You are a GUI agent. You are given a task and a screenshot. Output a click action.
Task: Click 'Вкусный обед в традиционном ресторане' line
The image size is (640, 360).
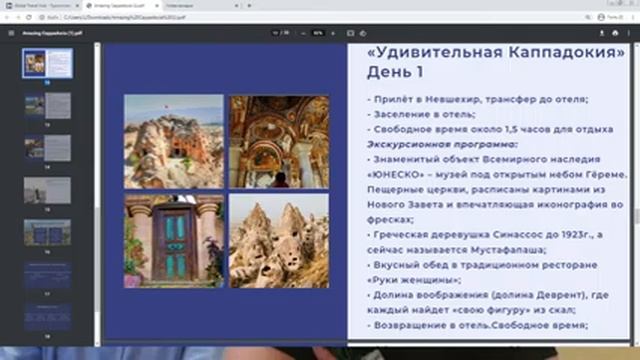tap(482, 265)
